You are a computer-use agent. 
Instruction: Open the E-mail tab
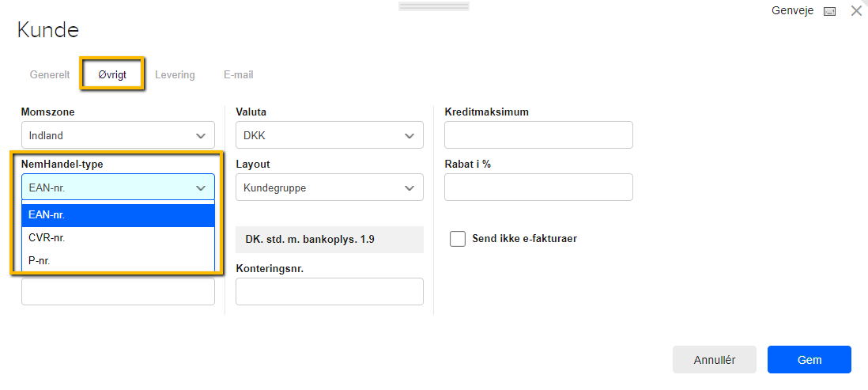[239, 75]
